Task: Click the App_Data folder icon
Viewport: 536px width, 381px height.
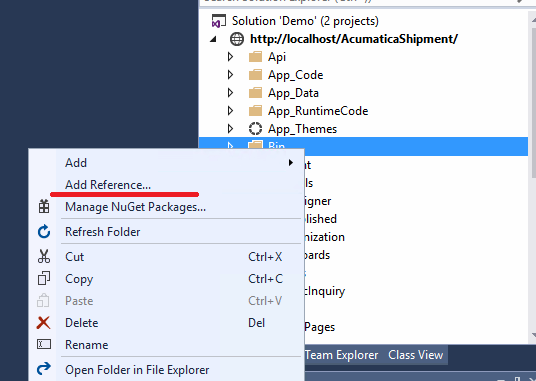Action: [255, 93]
